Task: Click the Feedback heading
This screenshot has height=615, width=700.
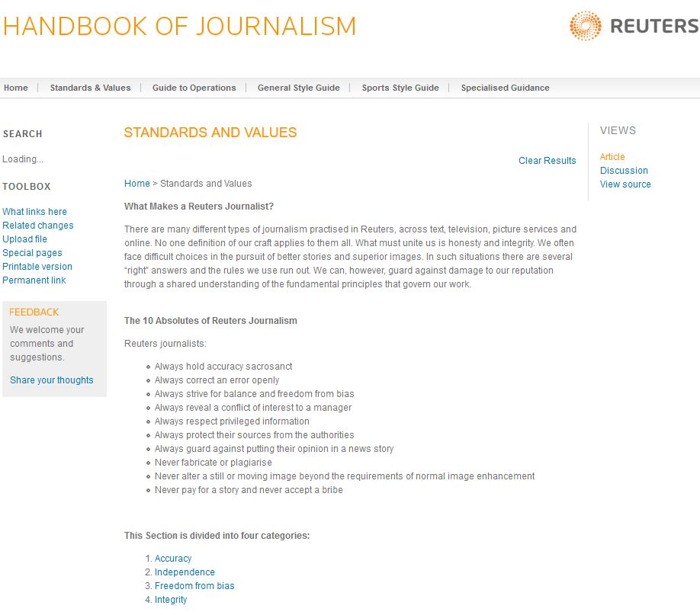Action: point(34,312)
